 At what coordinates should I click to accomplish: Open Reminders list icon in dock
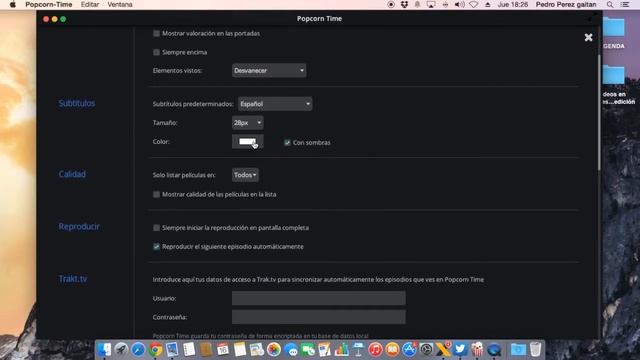tap(189, 350)
